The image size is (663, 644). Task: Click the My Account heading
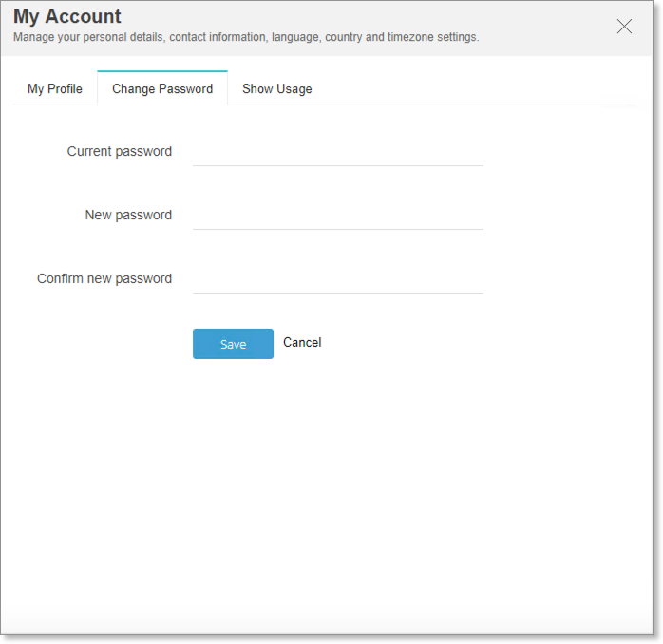(67, 16)
